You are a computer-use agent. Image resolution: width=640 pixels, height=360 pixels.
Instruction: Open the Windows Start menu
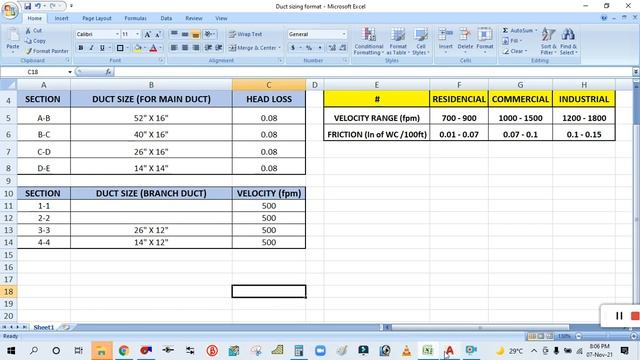pos(11,351)
